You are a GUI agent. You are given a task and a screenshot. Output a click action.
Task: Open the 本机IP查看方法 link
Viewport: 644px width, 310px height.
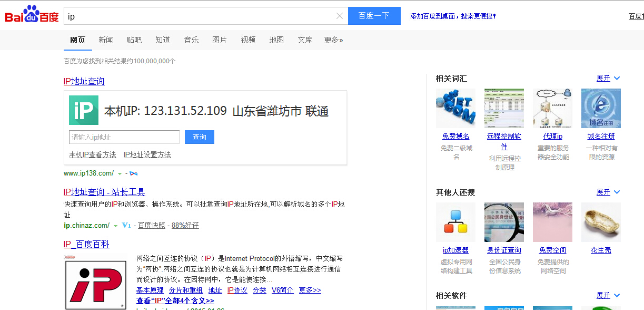93,154
